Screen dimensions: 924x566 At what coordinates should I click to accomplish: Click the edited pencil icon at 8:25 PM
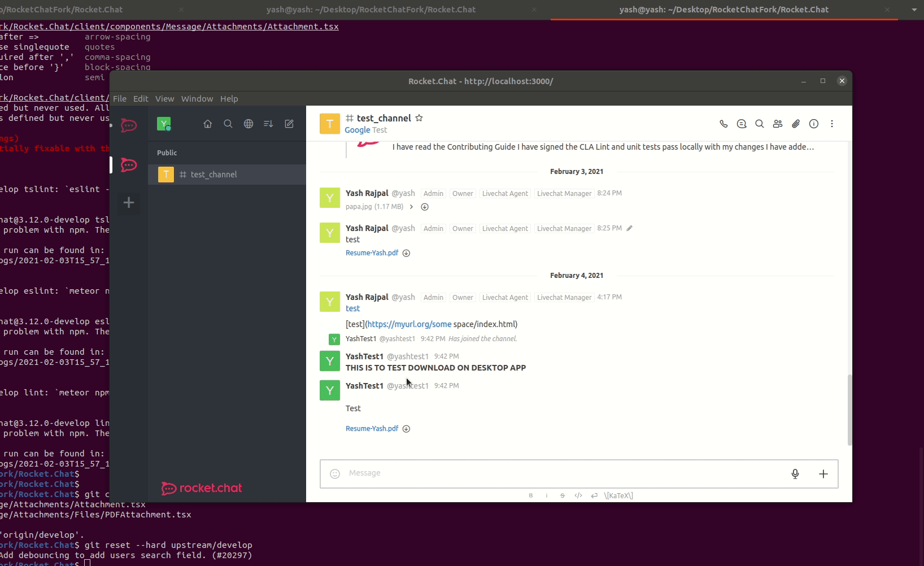(x=629, y=228)
